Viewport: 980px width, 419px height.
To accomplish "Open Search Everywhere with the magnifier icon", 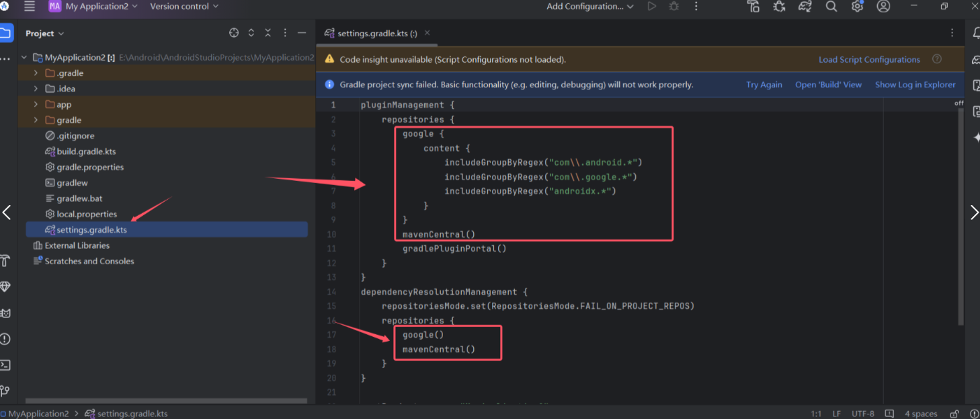I will click(831, 7).
